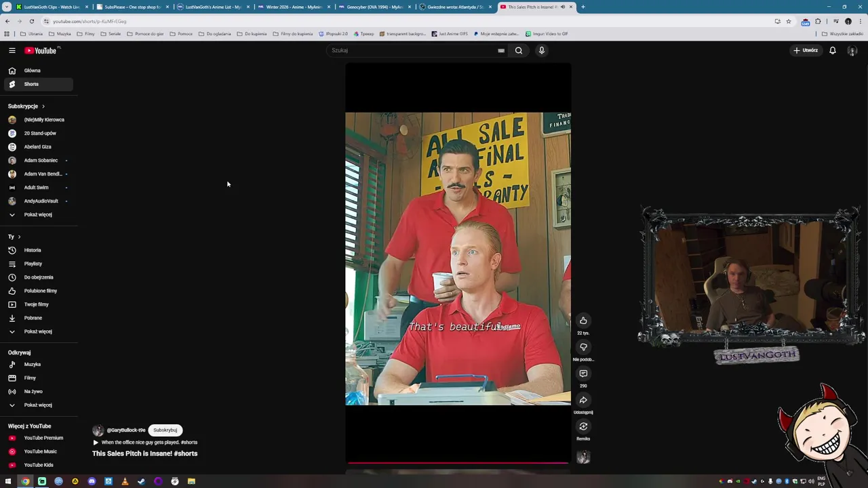The width and height of the screenshot is (868, 488).
Task: Open the YouTube hamburger guide menu
Action: (12, 50)
